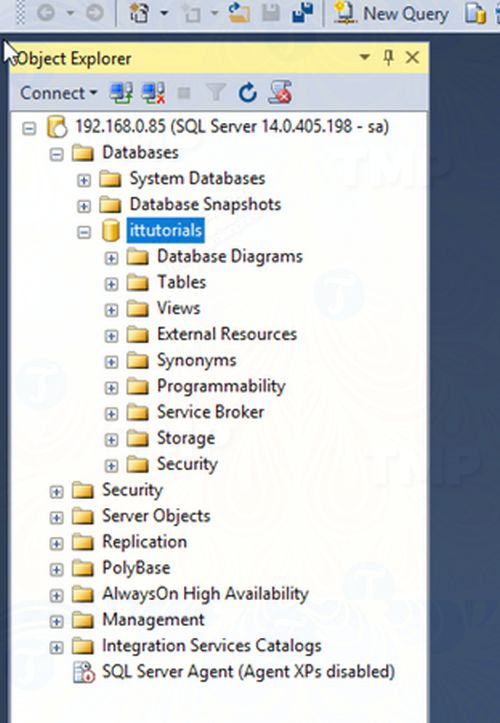Click Disconnect server icon with red x
This screenshot has width=500, height=723.
(154, 93)
